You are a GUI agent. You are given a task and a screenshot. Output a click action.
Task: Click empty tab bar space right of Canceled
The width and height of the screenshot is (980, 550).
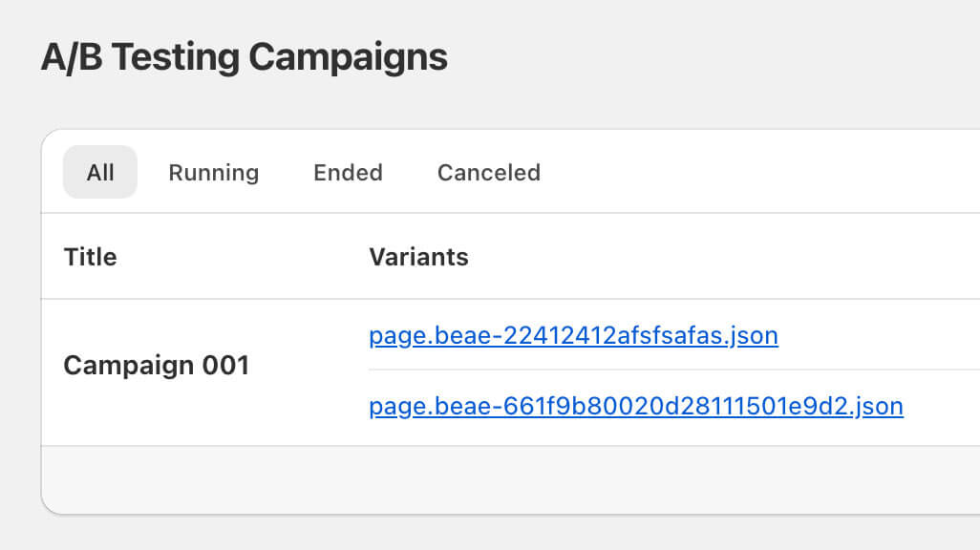point(764,173)
